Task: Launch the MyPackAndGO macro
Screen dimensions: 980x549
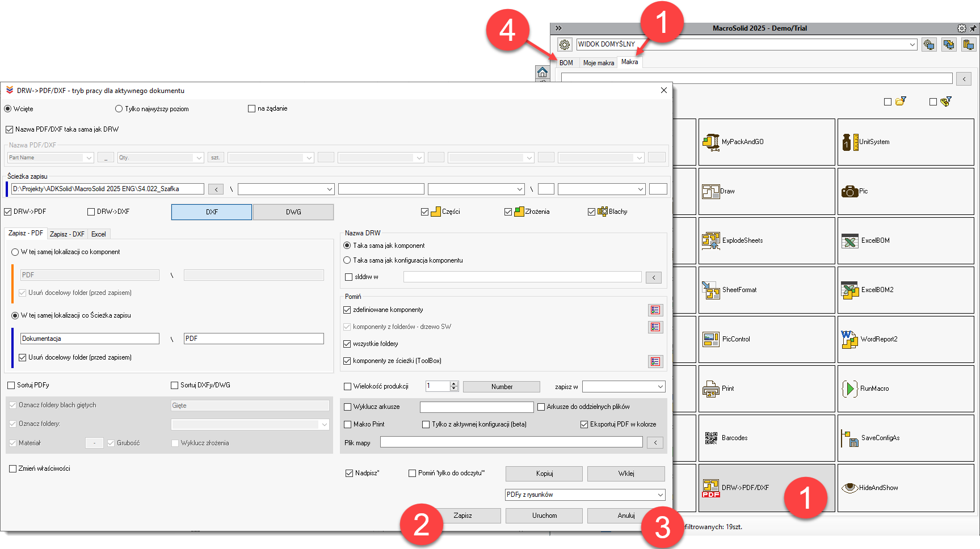Action: click(766, 142)
